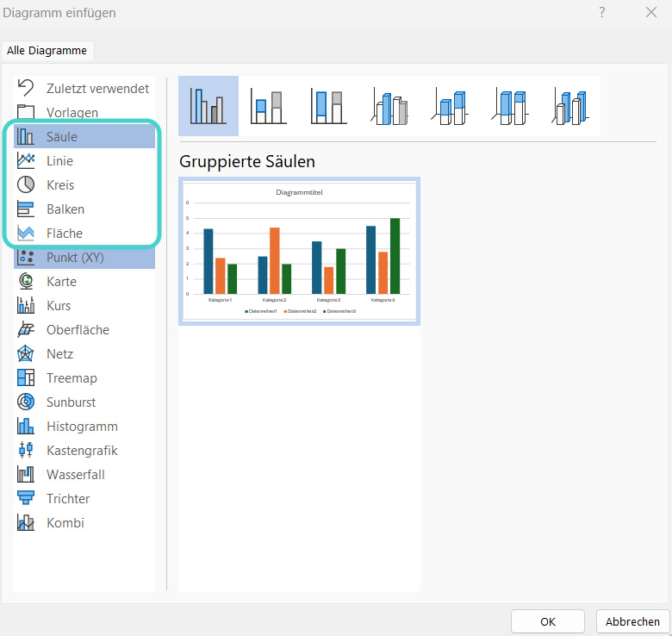Image resolution: width=672 pixels, height=636 pixels.
Task: Pick the Kombi combo chart icon
Action: tap(26, 522)
